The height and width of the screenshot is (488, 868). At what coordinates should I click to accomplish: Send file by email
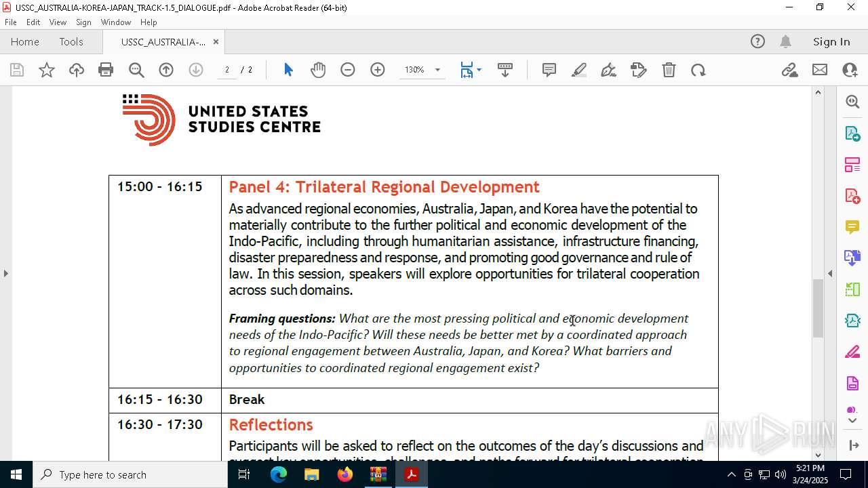pyautogui.click(x=820, y=70)
